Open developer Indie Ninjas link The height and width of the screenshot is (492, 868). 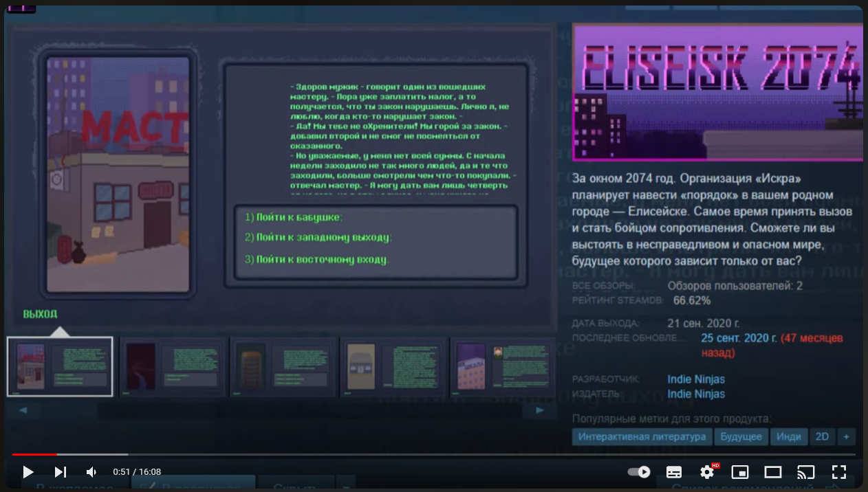coord(696,379)
